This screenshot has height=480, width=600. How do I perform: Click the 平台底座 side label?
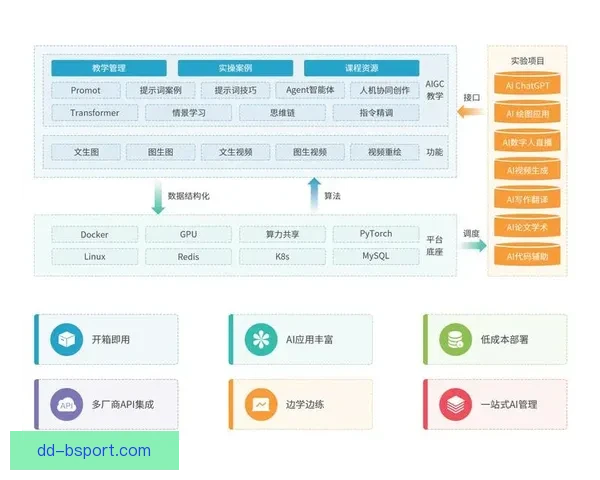[x=435, y=246]
